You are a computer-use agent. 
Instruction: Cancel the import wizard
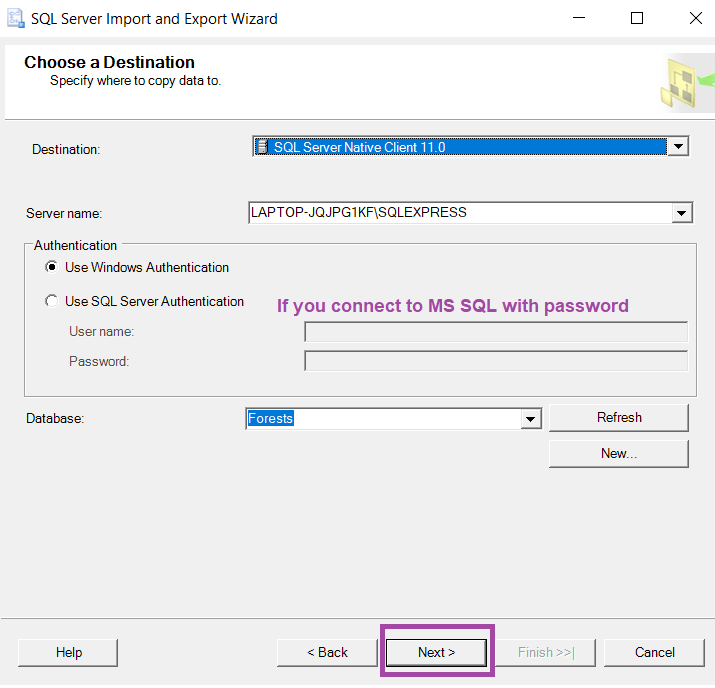pos(655,653)
